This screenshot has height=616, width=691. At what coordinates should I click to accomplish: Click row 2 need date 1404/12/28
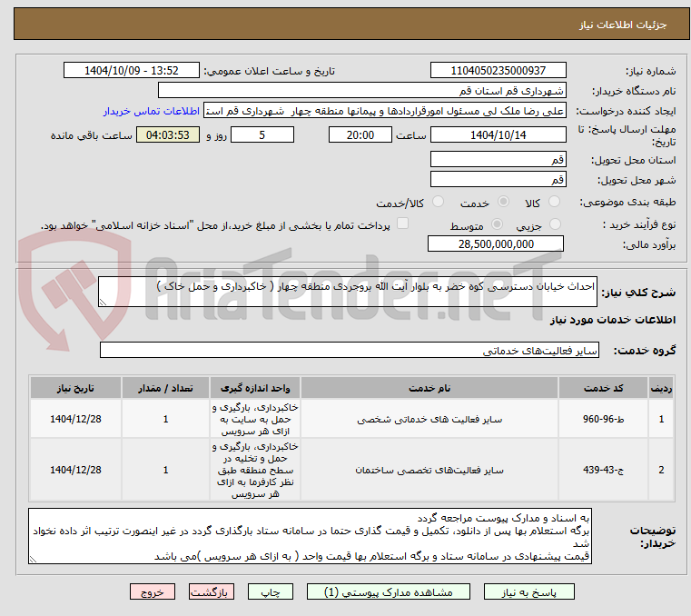click(x=75, y=470)
